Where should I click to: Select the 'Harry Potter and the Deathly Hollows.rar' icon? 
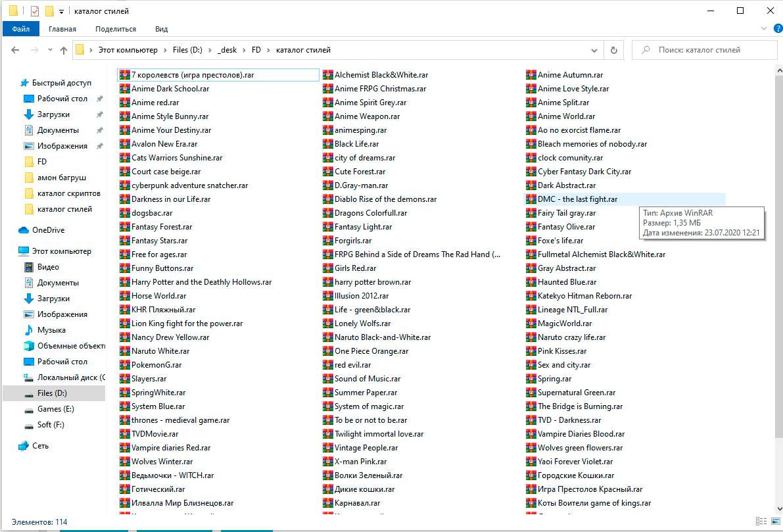[x=124, y=282]
